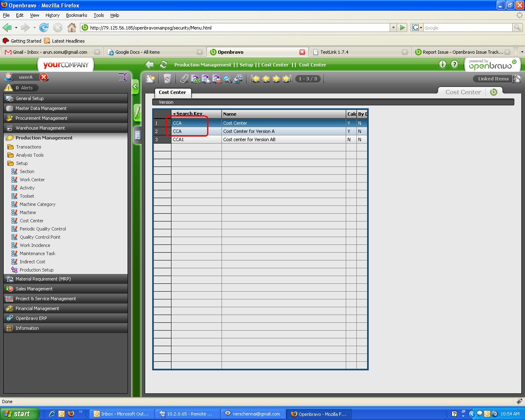Open the 0 Alerts indicator

click(21, 88)
